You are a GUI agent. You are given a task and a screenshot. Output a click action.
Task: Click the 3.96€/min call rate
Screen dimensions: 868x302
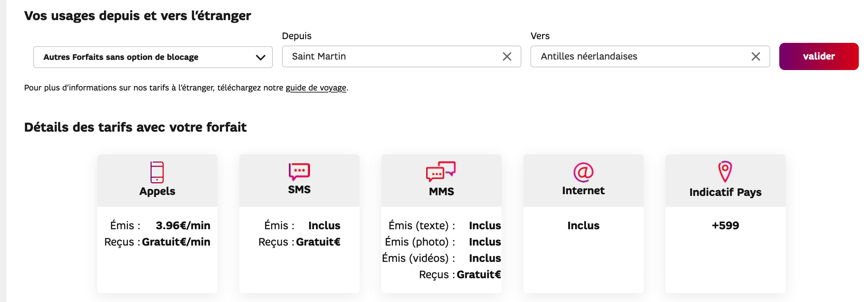point(183,225)
